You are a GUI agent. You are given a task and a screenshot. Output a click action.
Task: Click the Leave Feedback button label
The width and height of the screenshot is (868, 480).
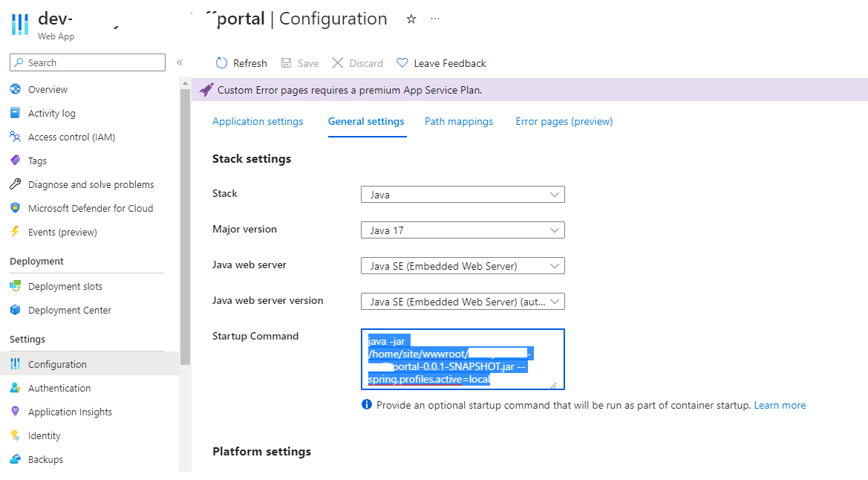(x=449, y=63)
